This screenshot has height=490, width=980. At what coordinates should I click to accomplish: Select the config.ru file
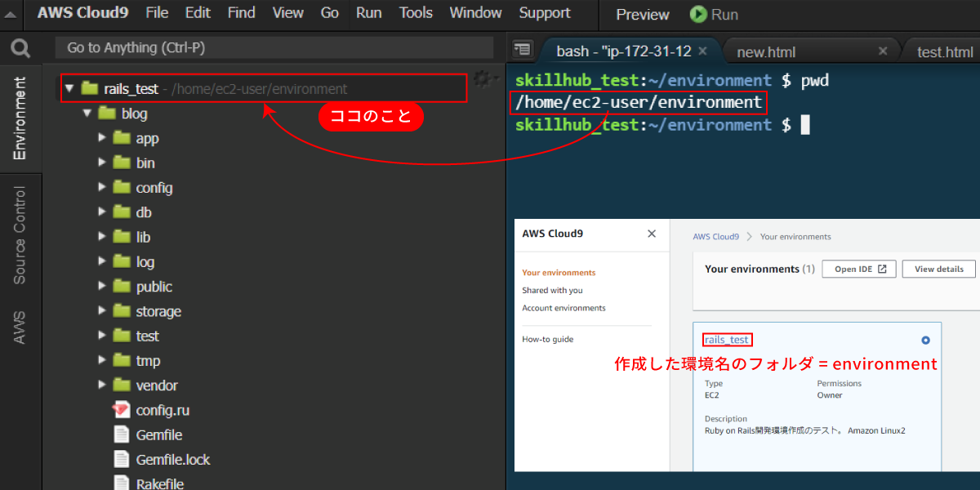[x=163, y=410]
